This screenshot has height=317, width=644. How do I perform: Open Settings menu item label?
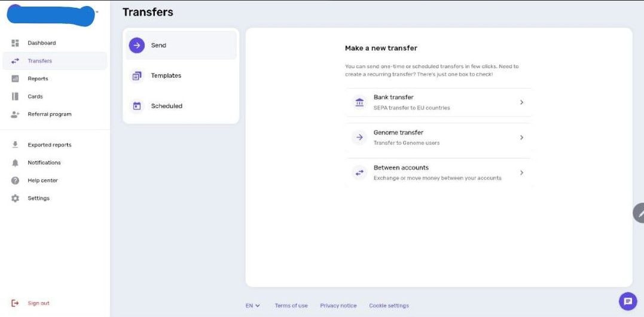(x=39, y=198)
